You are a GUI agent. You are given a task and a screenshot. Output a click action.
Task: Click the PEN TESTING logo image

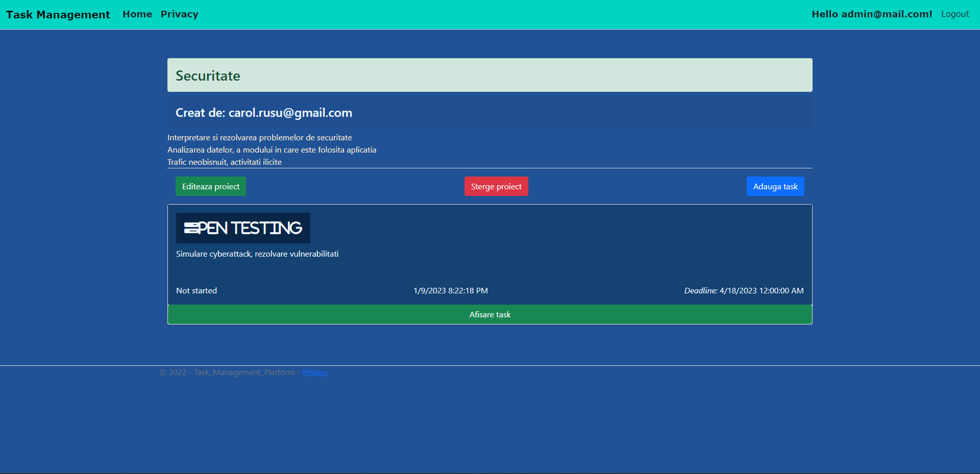point(242,228)
